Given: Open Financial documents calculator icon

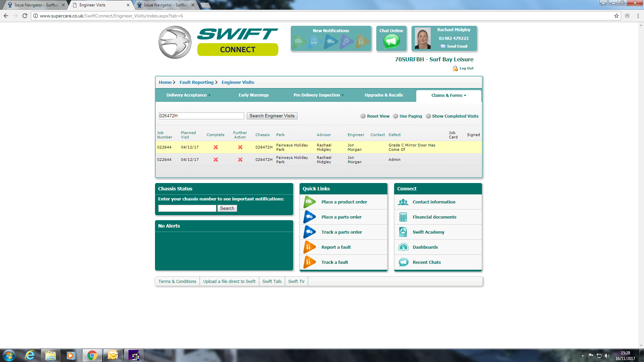Looking at the screenshot, I should tap(403, 217).
